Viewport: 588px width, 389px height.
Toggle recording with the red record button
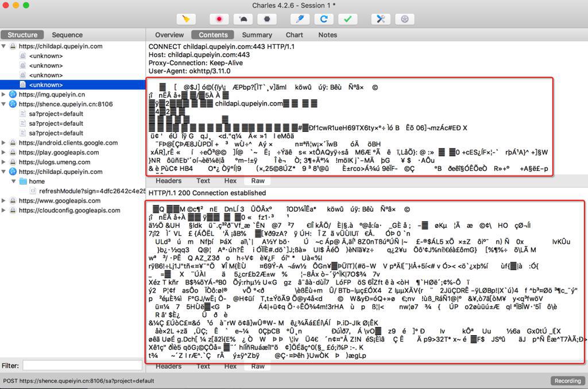click(x=219, y=19)
